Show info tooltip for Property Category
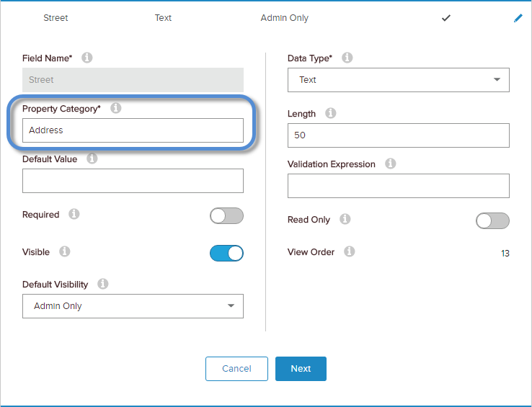 pos(115,108)
